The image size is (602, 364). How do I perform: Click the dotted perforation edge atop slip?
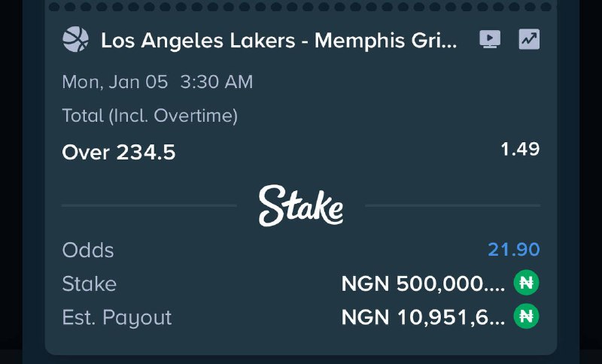301,5
